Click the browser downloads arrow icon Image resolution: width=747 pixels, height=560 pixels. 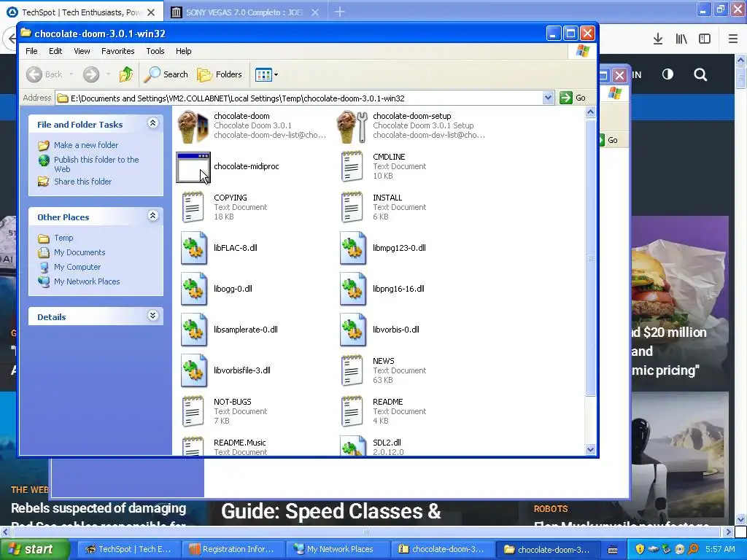(x=658, y=39)
